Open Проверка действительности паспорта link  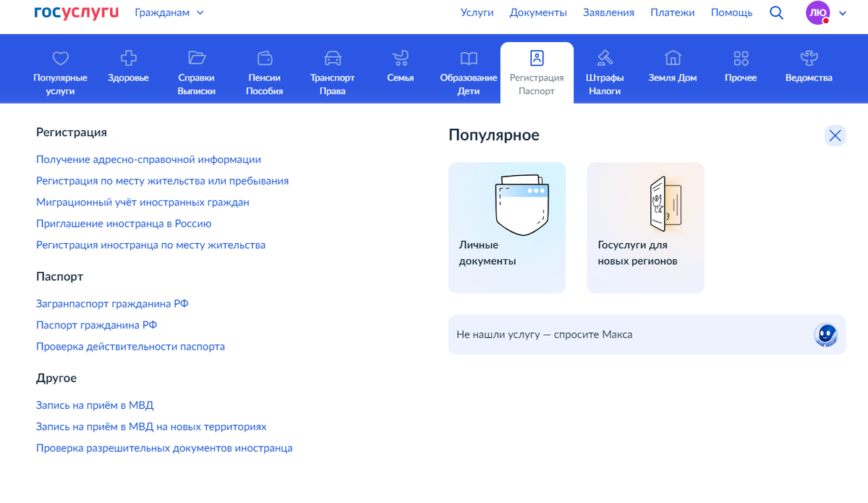130,347
